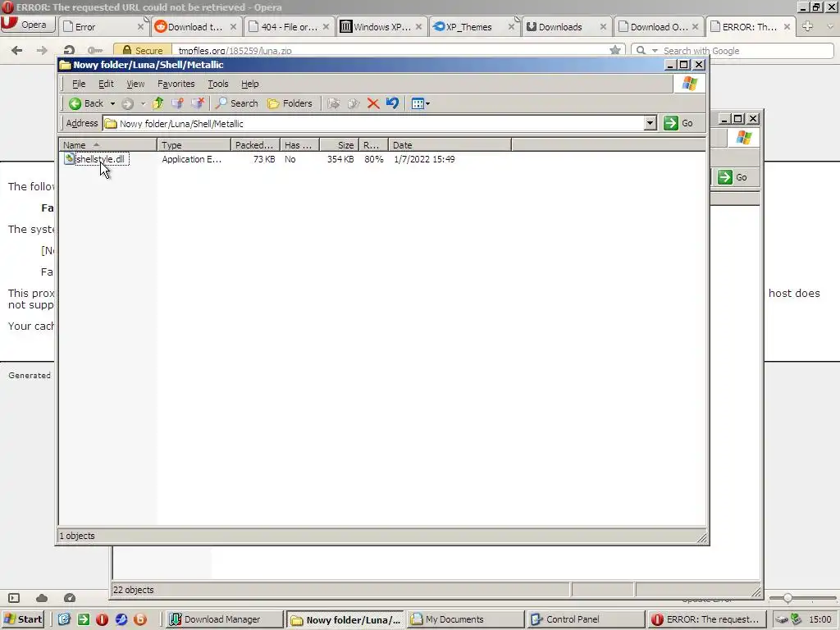Open the Tools menu
840x630 pixels.
218,84
